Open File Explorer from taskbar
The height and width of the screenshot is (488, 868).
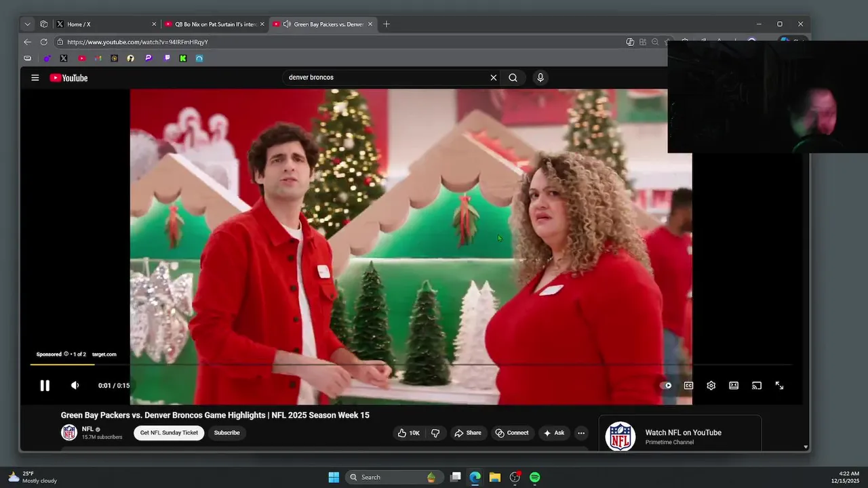pos(495,477)
